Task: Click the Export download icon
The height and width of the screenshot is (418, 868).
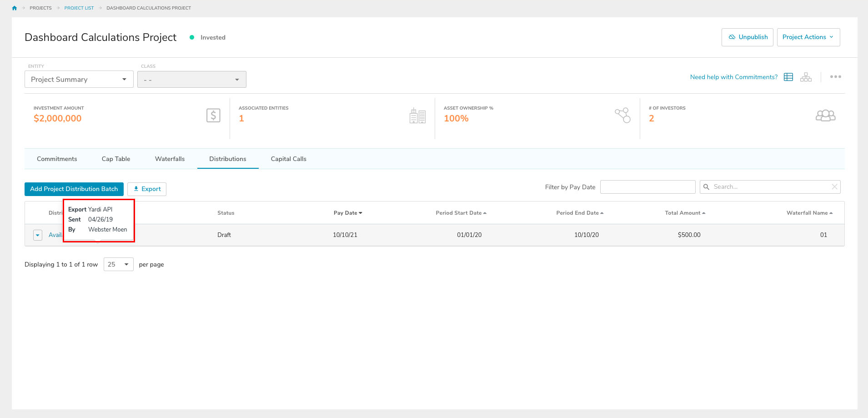Action: [x=136, y=189]
